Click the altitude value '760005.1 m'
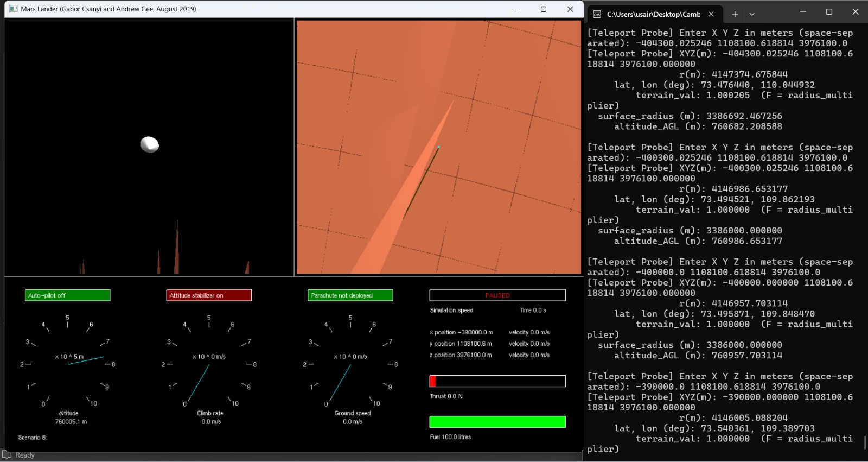The width and height of the screenshot is (868, 462). tap(71, 422)
